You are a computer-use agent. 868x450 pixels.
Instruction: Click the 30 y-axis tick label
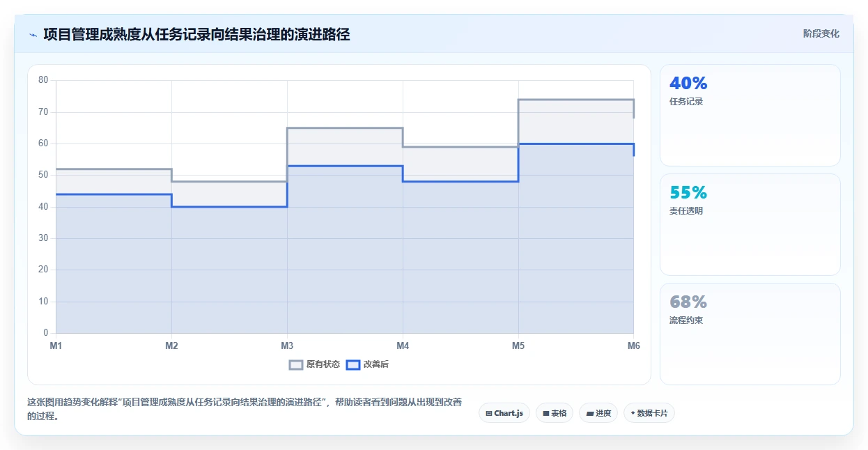point(43,238)
